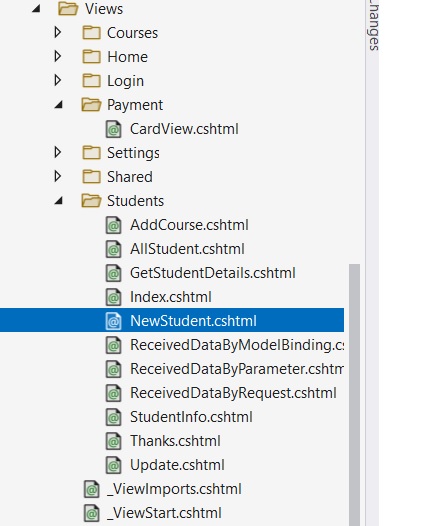Collapse the Payment folder arrow
The image size is (426, 526).
(59, 105)
